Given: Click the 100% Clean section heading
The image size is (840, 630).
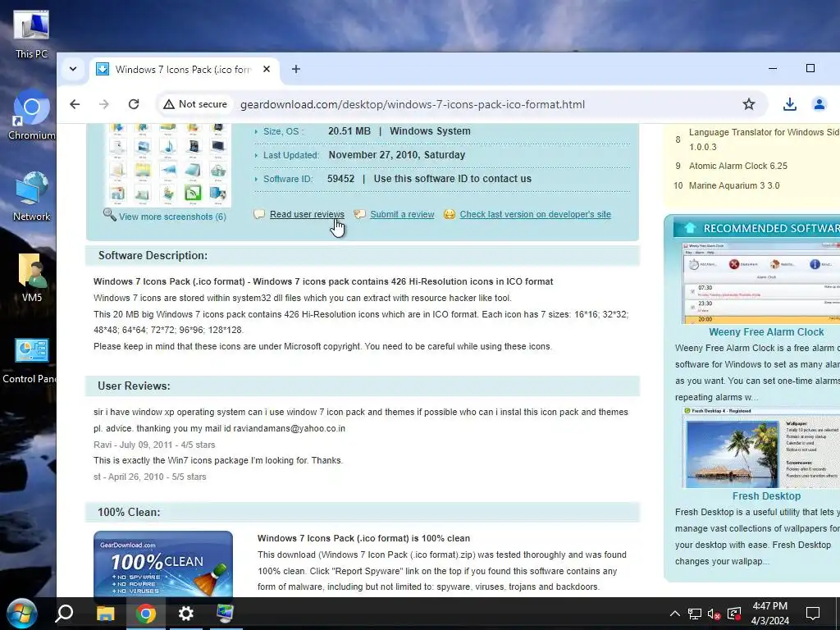Looking at the screenshot, I should click(129, 512).
